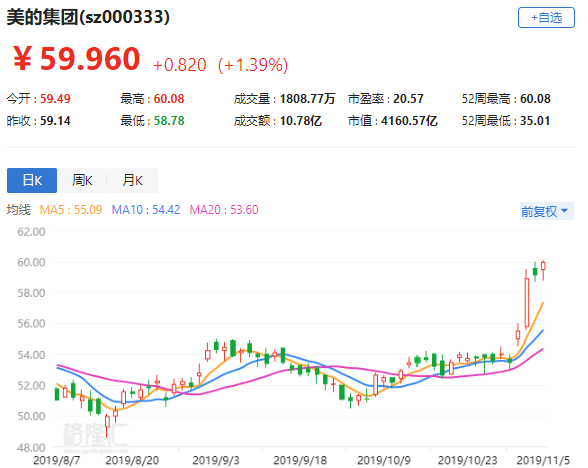This screenshot has height=468, width=588.
Task: Click the price change +0.820
Action: tap(180, 64)
